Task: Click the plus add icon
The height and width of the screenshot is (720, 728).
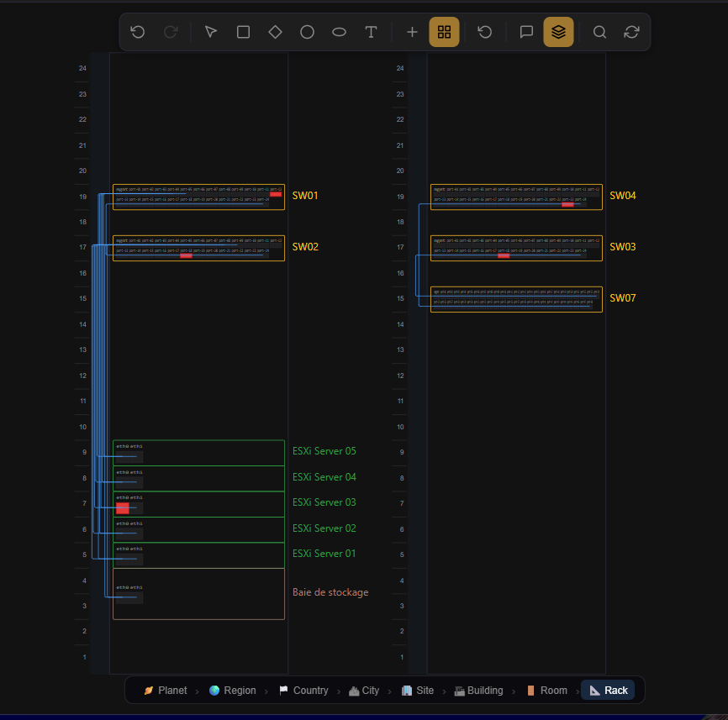Action: [x=412, y=32]
